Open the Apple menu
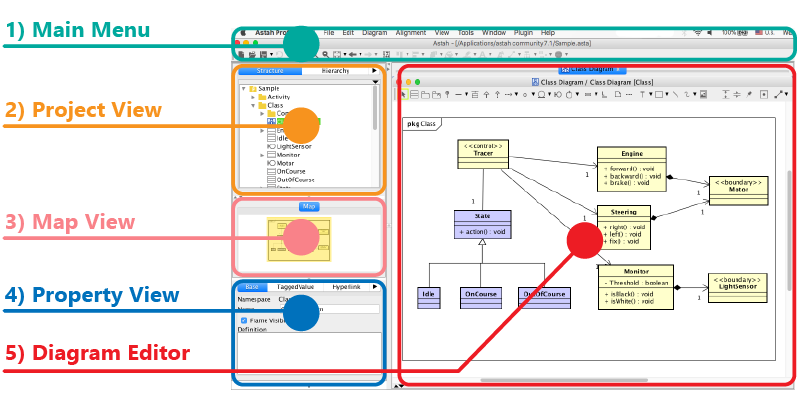Image resolution: width=800 pixels, height=404 pixels. pyautogui.click(x=243, y=33)
